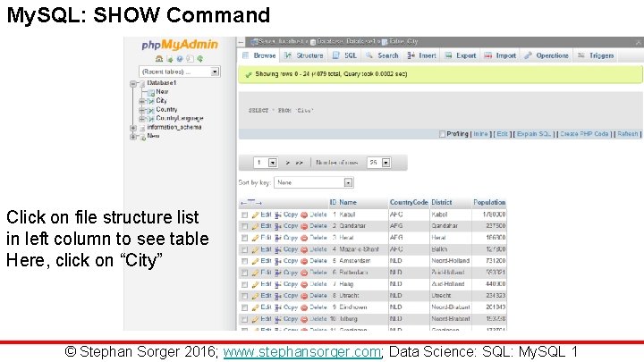644x362 pixels.
Task: Select the City table in tree
Action: pyautogui.click(x=161, y=101)
